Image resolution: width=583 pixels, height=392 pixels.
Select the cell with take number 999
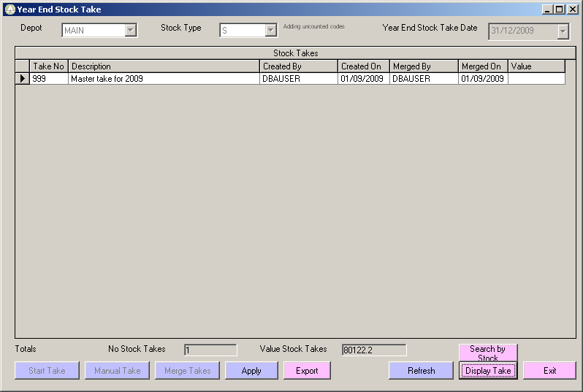pyautogui.click(x=49, y=78)
